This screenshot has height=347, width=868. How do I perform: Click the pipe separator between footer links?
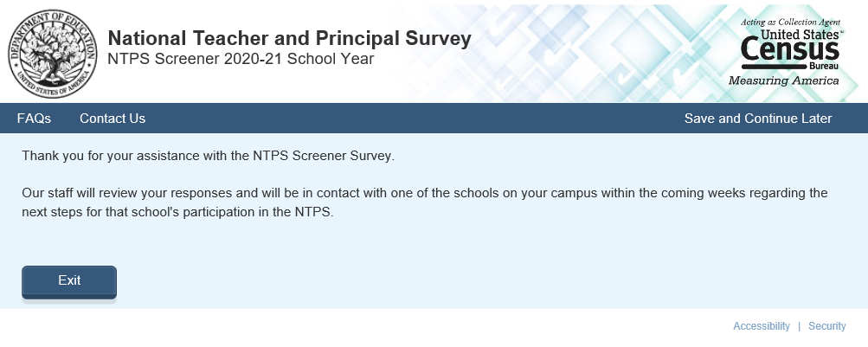pos(799,326)
